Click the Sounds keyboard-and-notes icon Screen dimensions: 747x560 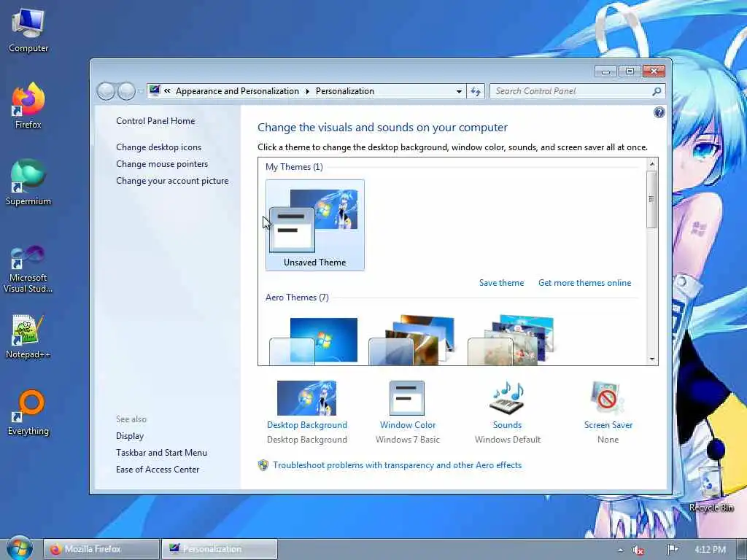point(508,398)
